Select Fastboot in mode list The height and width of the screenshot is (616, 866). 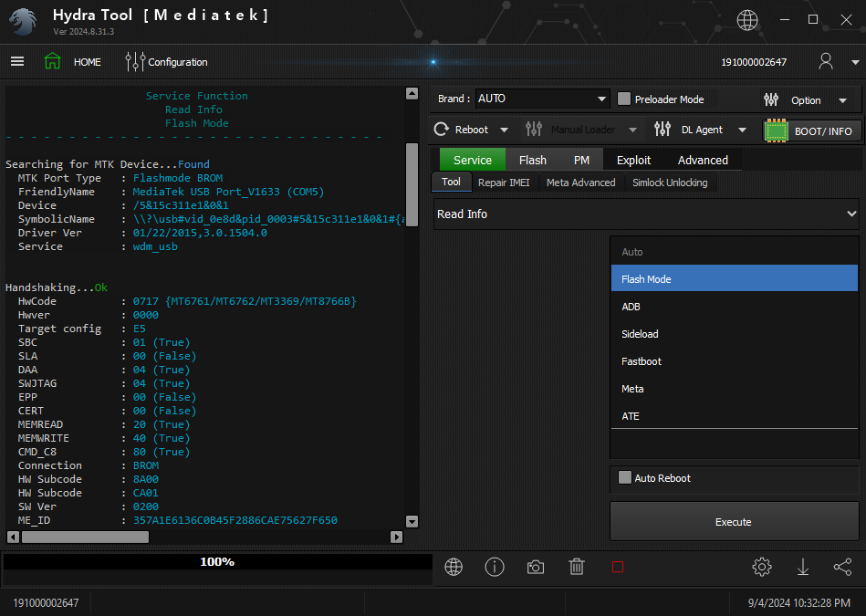(734, 360)
